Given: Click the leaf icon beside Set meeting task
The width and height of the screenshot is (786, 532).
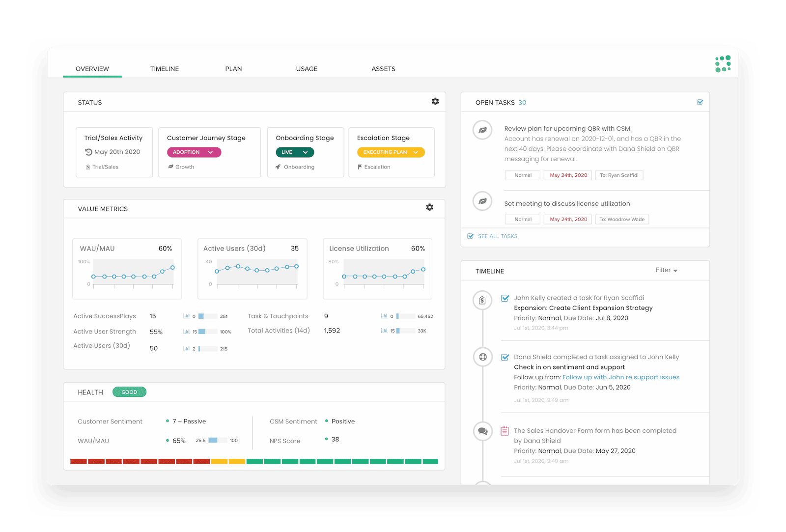Looking at the screenshot, I should [x=482, y=201].
